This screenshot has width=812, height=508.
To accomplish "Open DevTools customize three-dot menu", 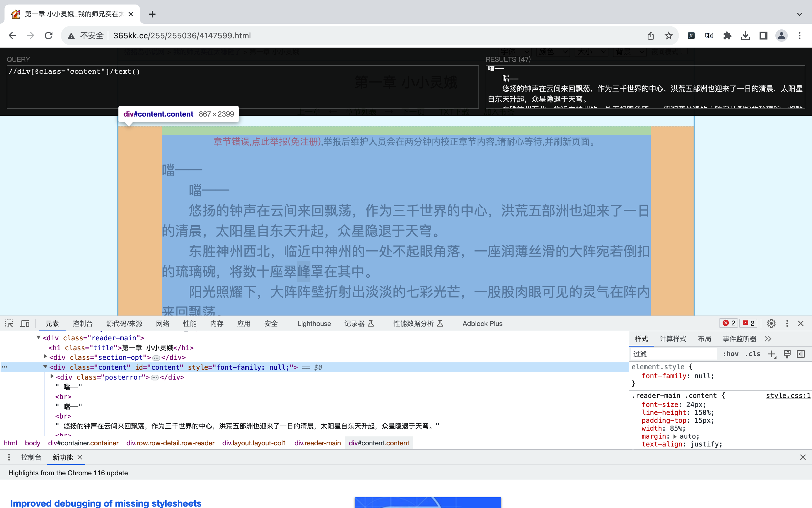I will click(787, 323).
